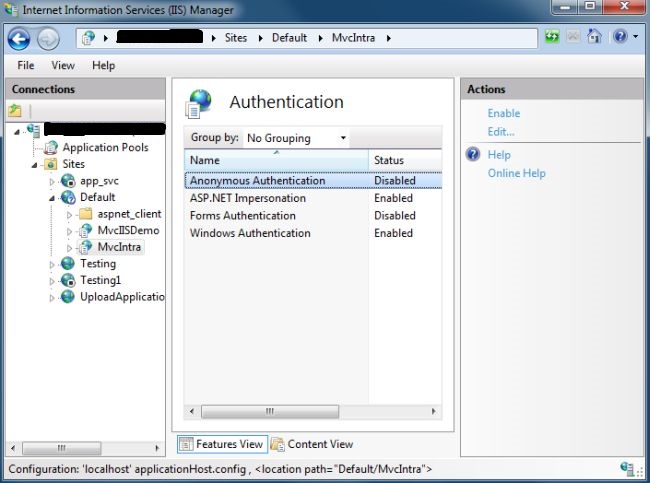Expand the Testing site node
Image resolution: width=650 pixels, height=483 pixels.
[52, 265]
